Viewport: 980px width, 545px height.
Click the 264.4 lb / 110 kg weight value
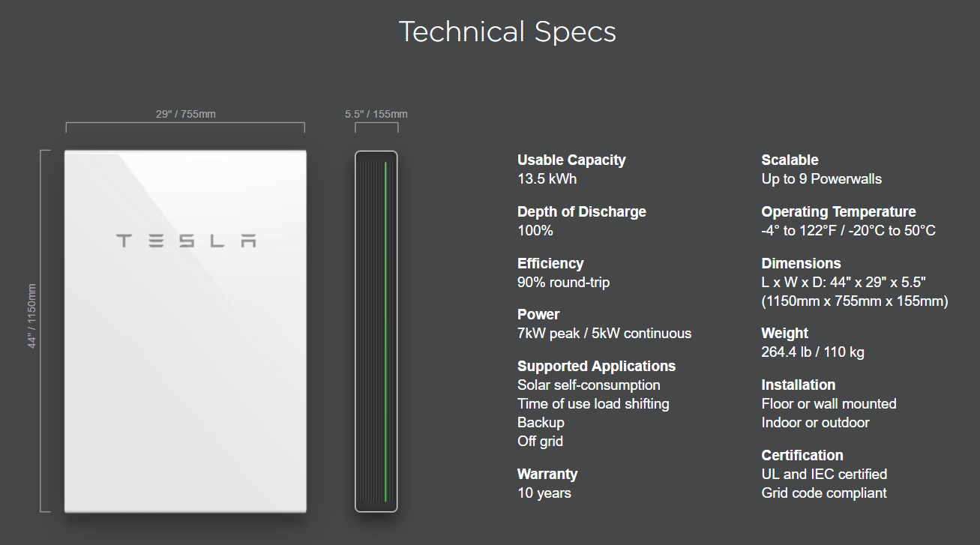(813, 352)
